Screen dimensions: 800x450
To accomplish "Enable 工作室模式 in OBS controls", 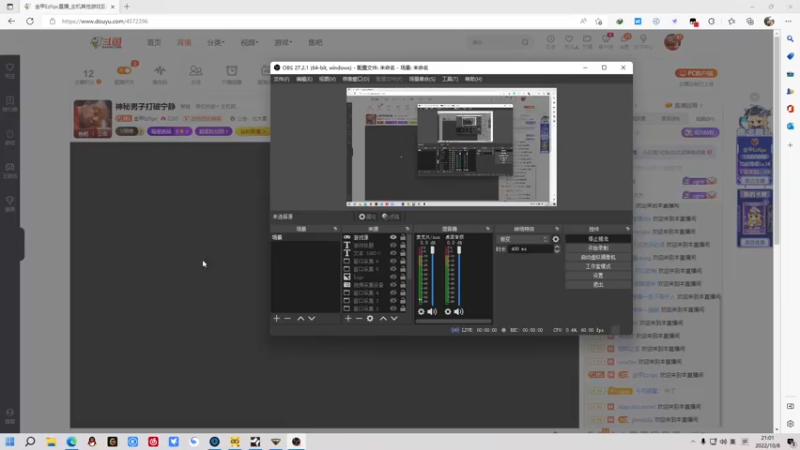I will [x=598, y=266].
